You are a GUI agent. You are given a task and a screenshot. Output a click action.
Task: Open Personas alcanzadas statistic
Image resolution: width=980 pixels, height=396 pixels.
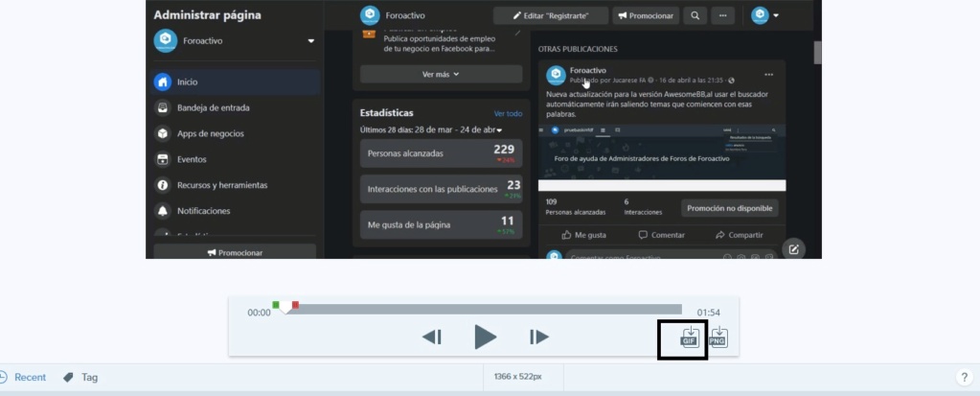coord(442,153)
